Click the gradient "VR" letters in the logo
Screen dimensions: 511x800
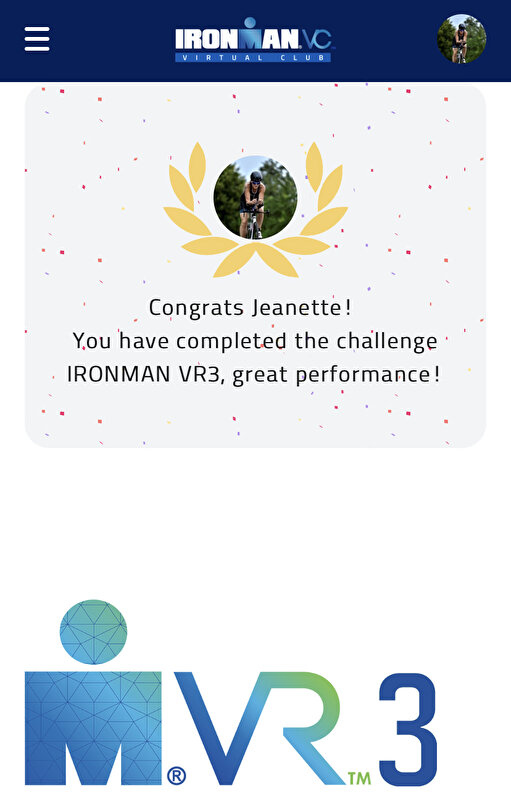pos(259,728)
